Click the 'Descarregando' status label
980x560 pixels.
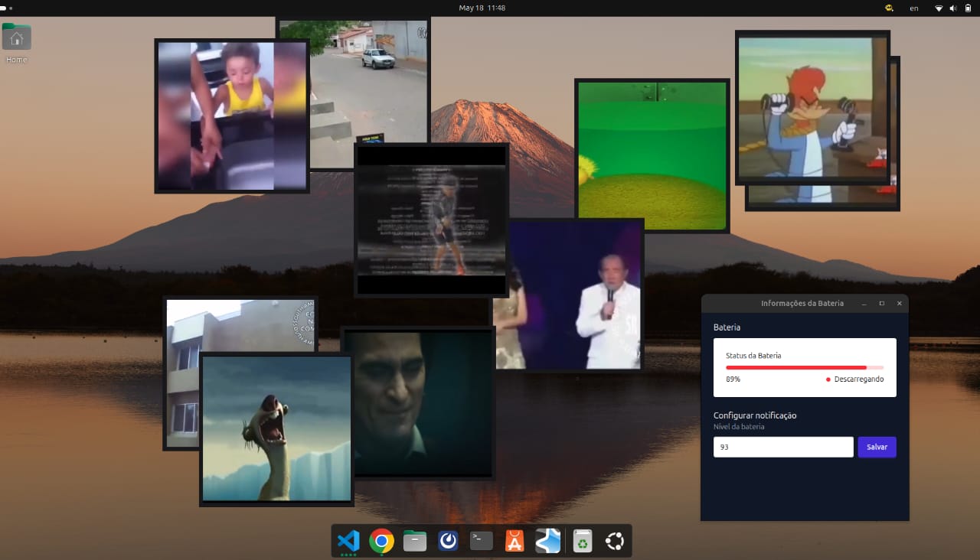tap(859, 379)
